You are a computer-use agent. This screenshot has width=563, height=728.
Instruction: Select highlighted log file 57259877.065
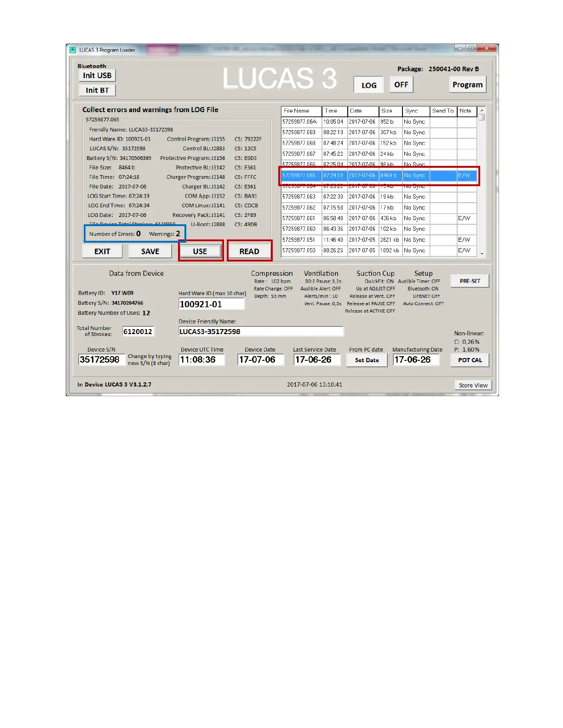tap(379, 176)
